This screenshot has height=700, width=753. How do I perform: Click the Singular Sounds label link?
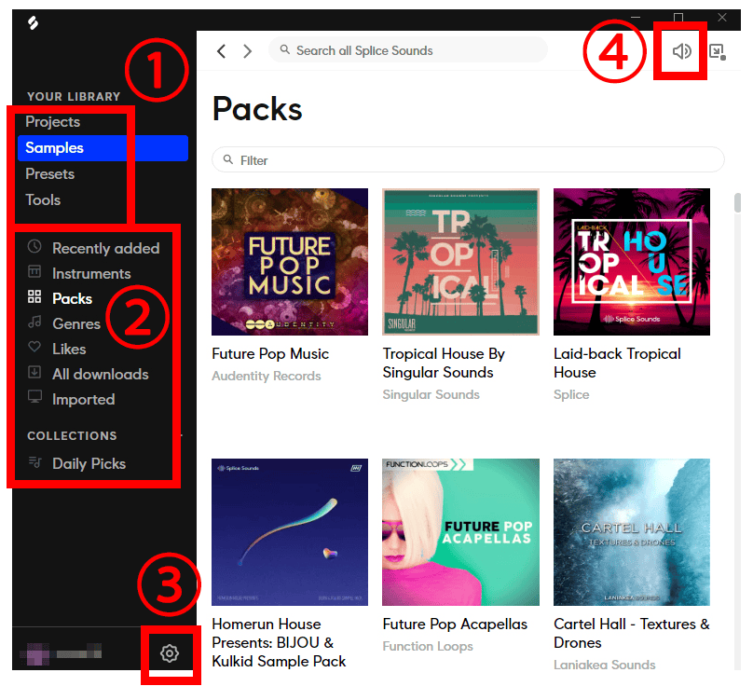[431, 394]
